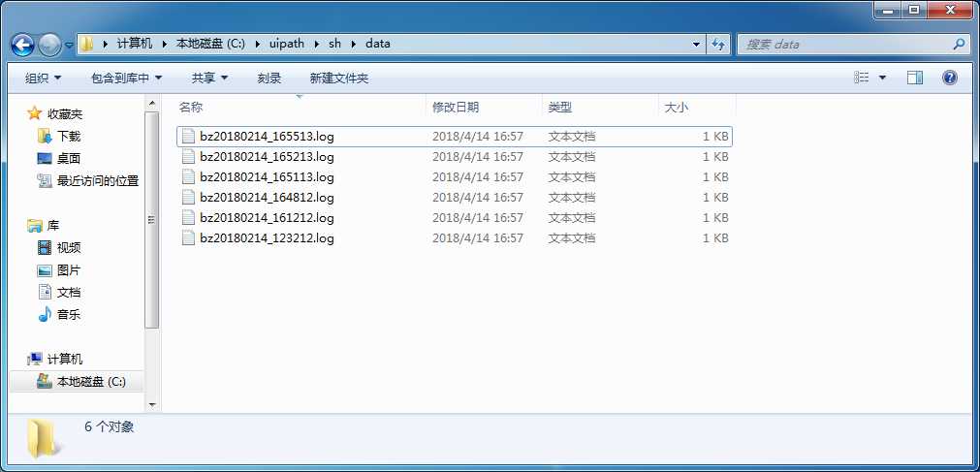The height and width of the screenshot is (472, 980).
Task: Select 本地磁盘 (C:) in the address breadcrumb
Action: coord(210,44)
